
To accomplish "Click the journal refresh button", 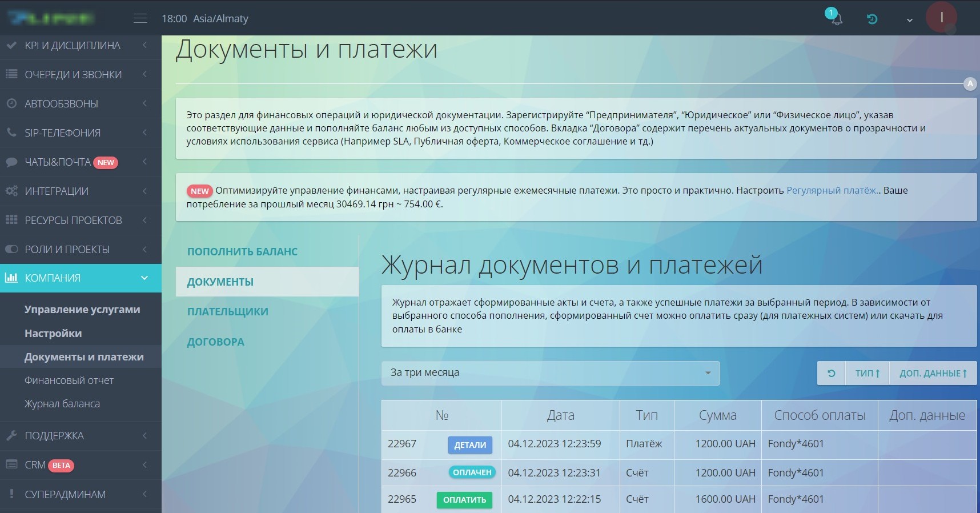I will tap(832, 373).
